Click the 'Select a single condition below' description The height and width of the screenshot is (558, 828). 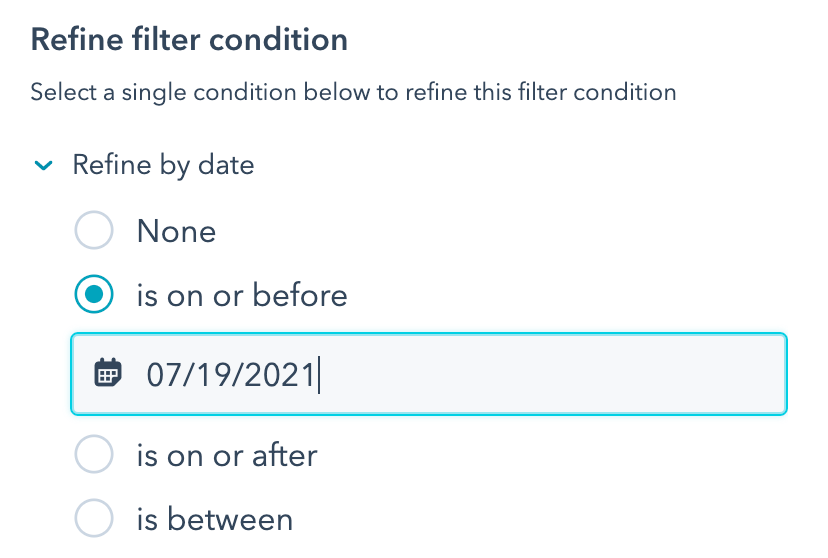(353, 93)
